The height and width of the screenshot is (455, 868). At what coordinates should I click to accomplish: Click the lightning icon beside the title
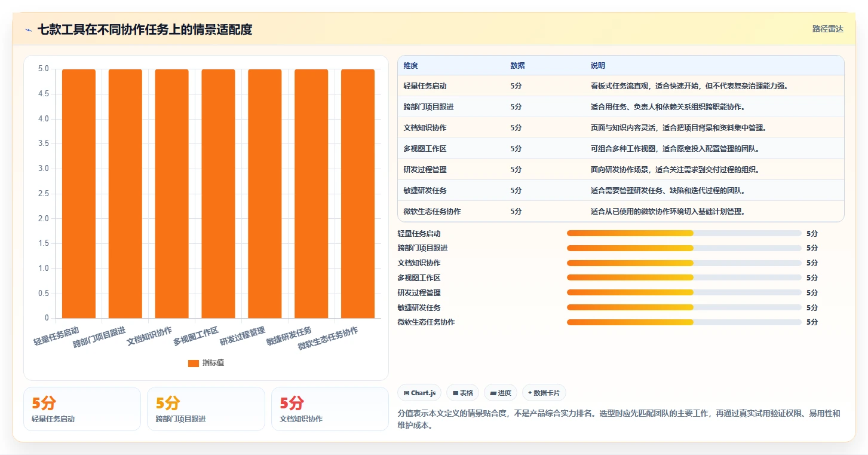[x=29, y=30]
